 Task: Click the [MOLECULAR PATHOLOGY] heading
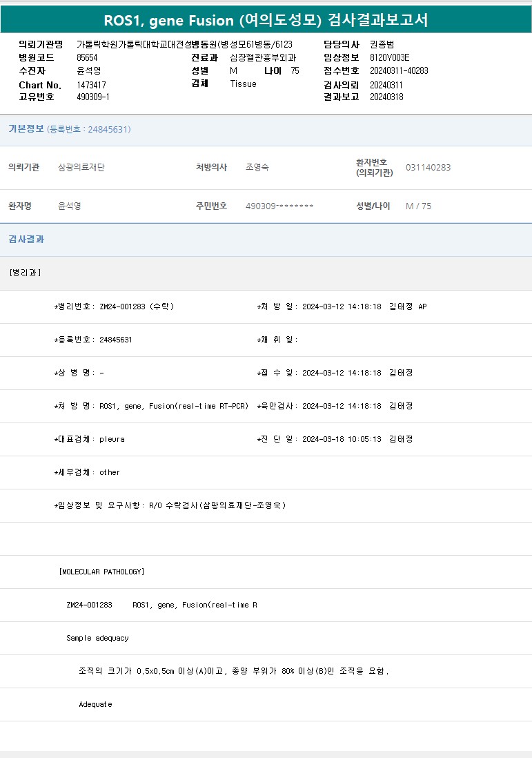tap(102, 572)
